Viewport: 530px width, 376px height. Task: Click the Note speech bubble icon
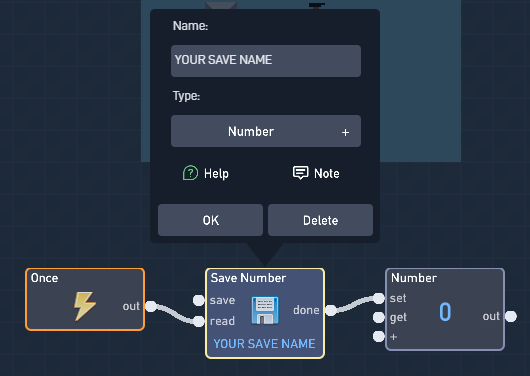pyautogui.click(x=300, y=172)
